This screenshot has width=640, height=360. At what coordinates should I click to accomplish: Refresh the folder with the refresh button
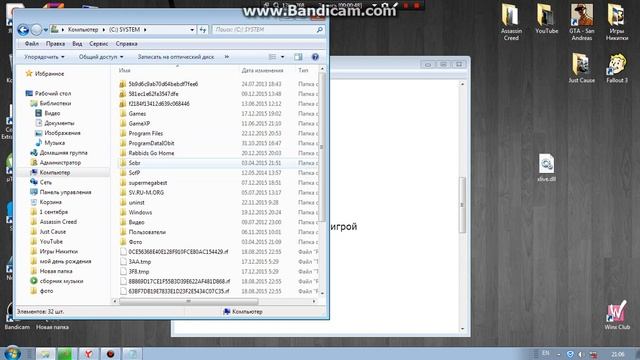pyautogui.click(x=203, y=30)
